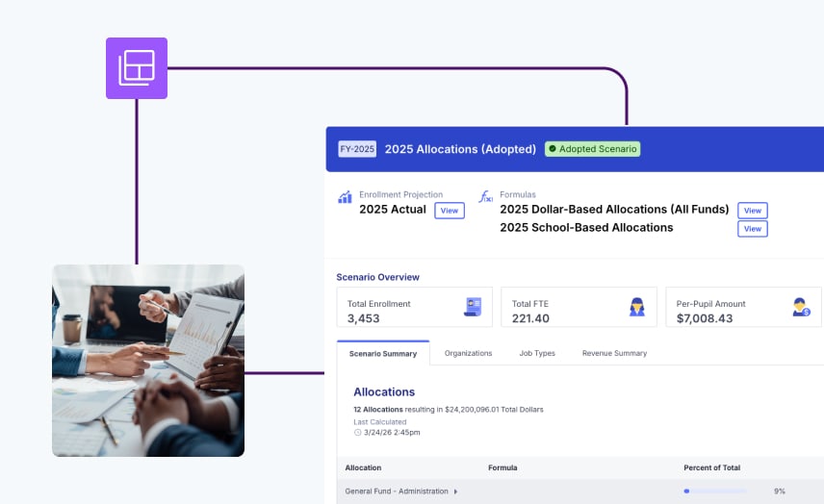Image resolution: width=824 pixels, height=504 pixels.
Task: Click the Total FTE card
Action: (x=579, y=307)
